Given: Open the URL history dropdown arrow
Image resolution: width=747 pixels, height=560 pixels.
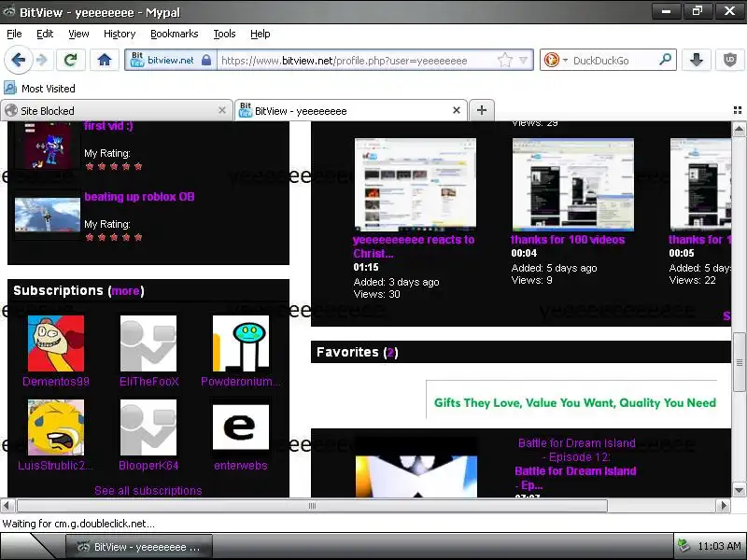Looking at the screenshot, I should tap(524, 61).
